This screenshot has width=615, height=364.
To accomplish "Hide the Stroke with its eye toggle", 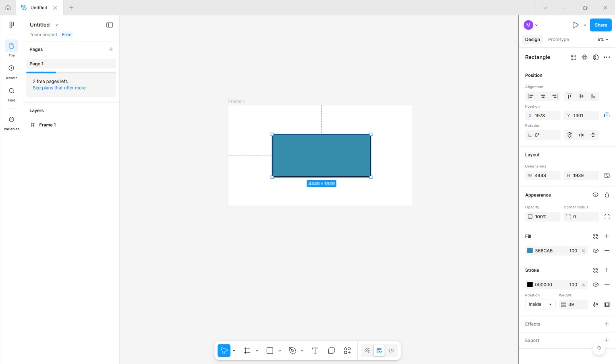I will point(596,284).
